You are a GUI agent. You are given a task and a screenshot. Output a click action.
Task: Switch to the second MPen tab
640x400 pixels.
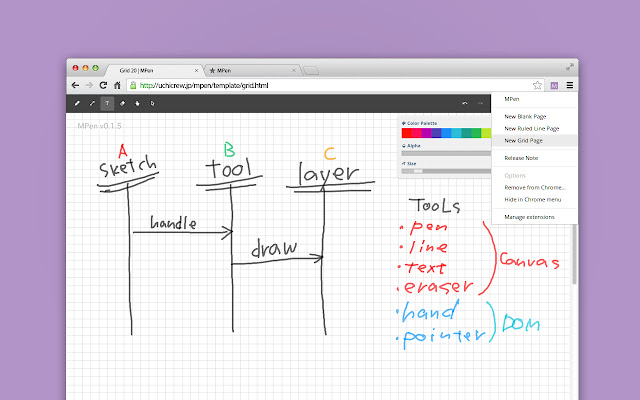(x=250, y=70)
